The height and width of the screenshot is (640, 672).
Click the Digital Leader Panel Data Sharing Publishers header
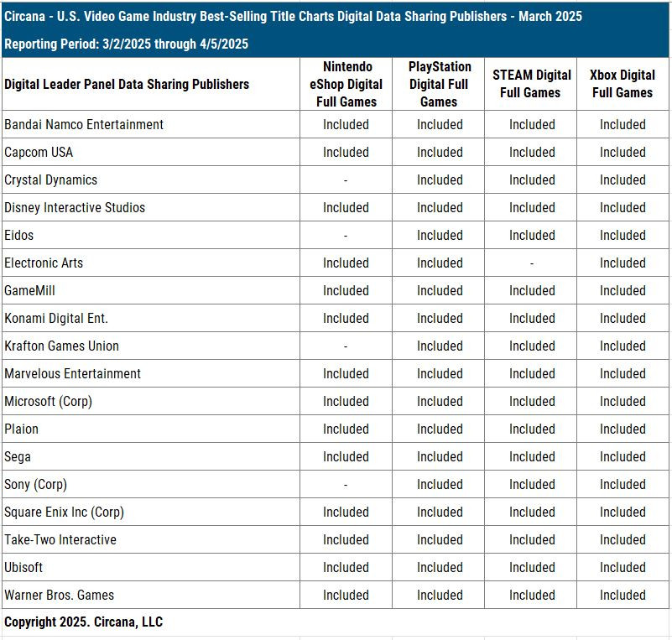pos(127,84)
